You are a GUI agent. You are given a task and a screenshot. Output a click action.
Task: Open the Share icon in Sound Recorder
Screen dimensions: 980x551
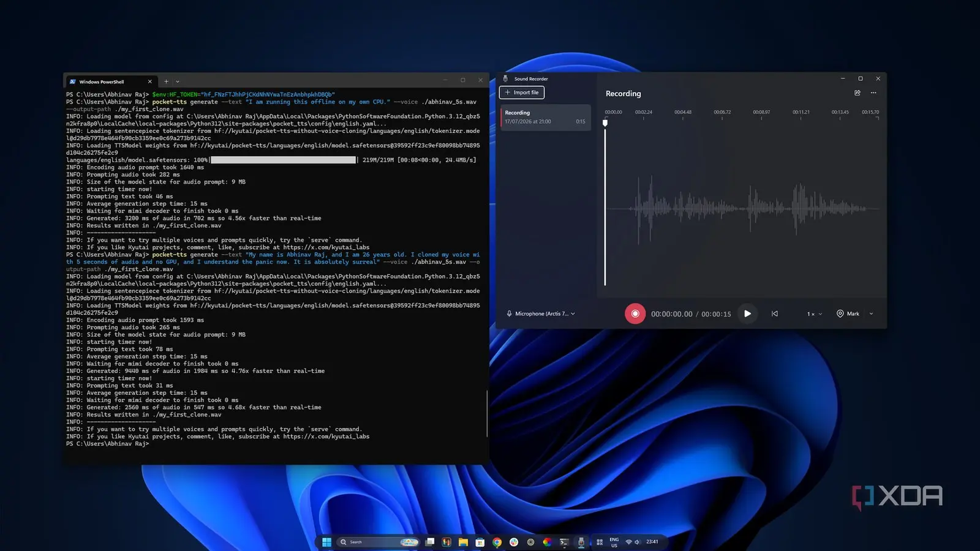click(858, 93)
